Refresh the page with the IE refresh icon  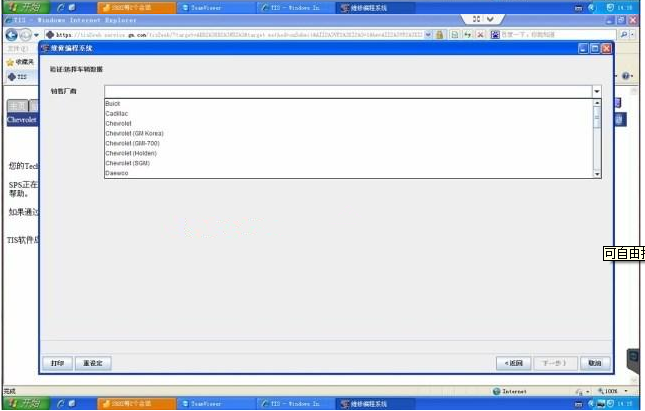tap(467, 35)
